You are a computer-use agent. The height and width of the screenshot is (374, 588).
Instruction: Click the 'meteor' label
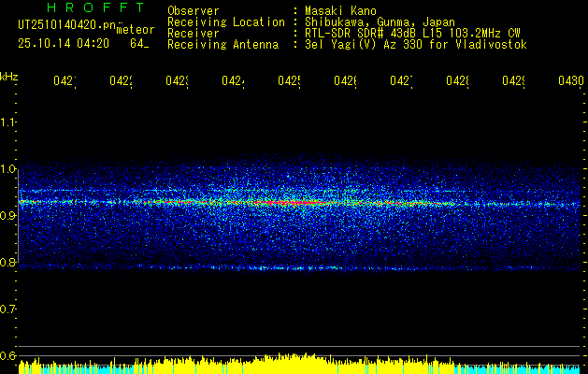click(x=136, y=30)
